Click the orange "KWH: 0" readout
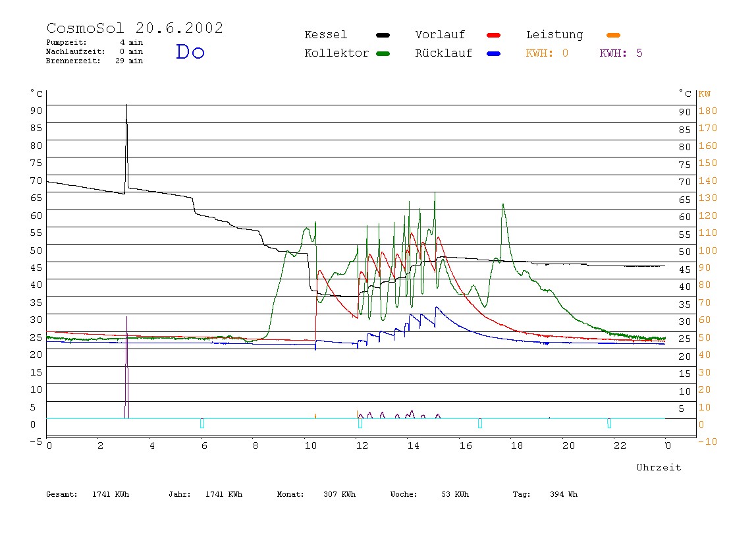The height and width of the screenshot is (535, 756). (x=547, y=53)
